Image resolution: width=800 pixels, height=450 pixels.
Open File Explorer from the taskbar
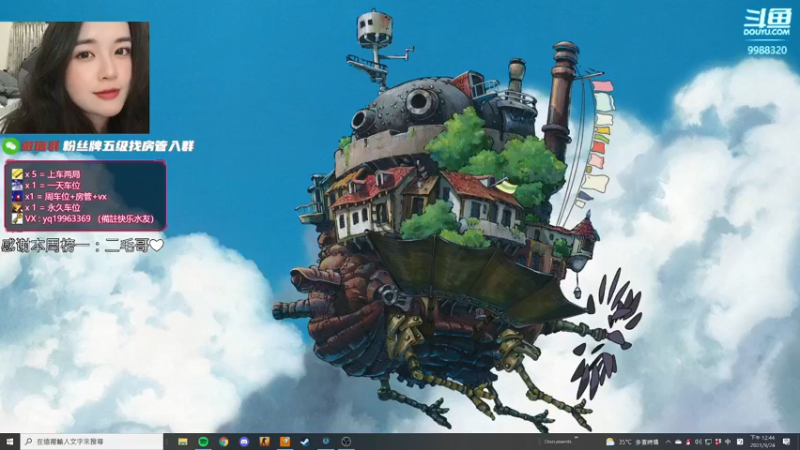tap(183, 441)
